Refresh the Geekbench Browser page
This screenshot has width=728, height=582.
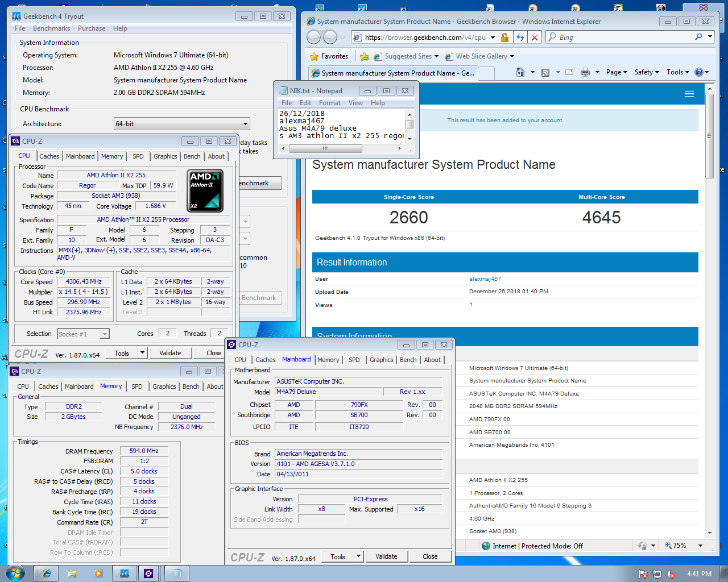[520, 38]
